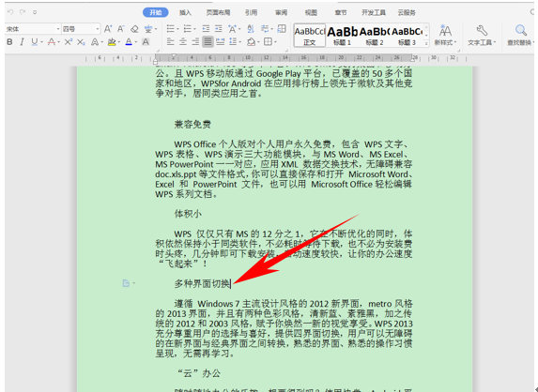Viewport: 538px width, 392px height.
Task: Click the heading text 兼容免费
Action: [192, 125]
